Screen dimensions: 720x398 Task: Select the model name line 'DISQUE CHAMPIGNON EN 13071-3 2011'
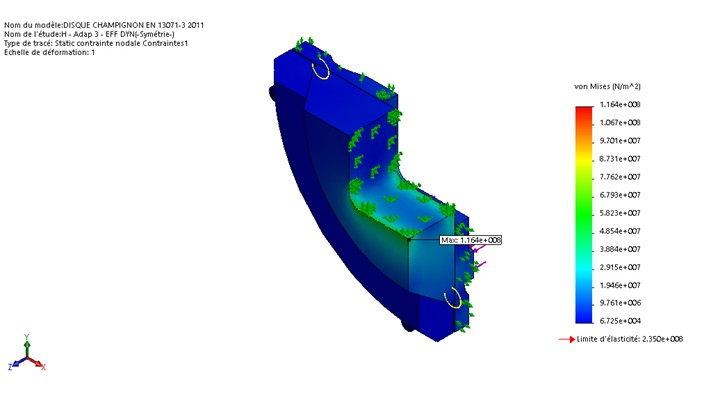[x=104, y=25]
